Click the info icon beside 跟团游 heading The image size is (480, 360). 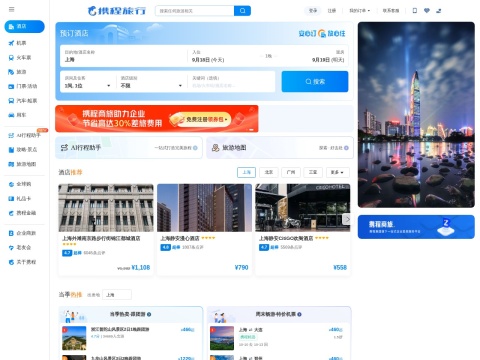click(149, 314)
